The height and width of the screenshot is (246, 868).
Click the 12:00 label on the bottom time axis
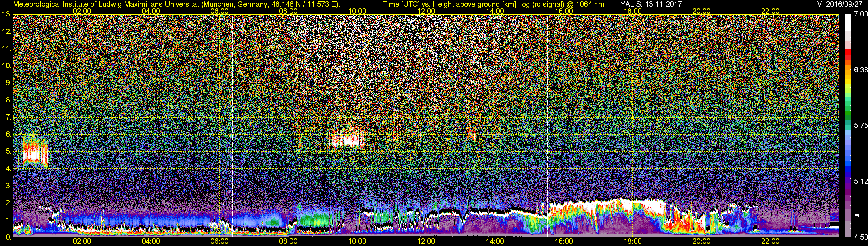pyautogui.click(x=426, y=242)
